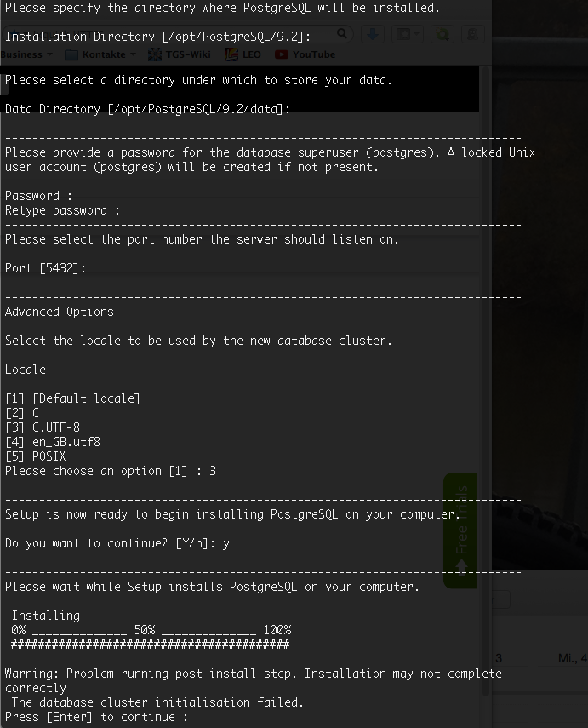The height and width of the screenshot is (728, 588).
Task: Click the 'Retype password :' prompt line
Action: tap(62, 210)
